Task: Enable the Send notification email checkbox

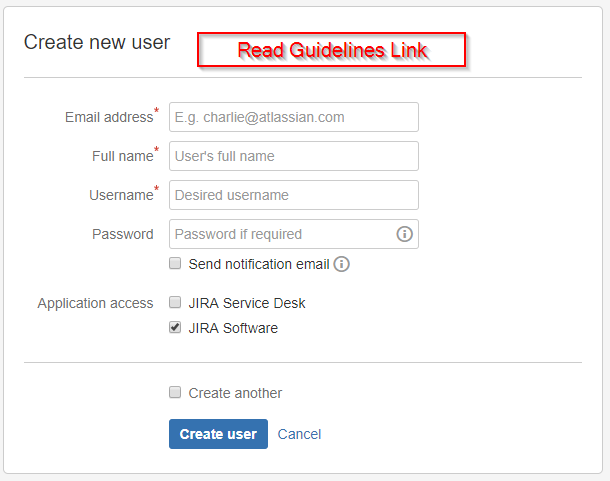Action: pos(175,263)
